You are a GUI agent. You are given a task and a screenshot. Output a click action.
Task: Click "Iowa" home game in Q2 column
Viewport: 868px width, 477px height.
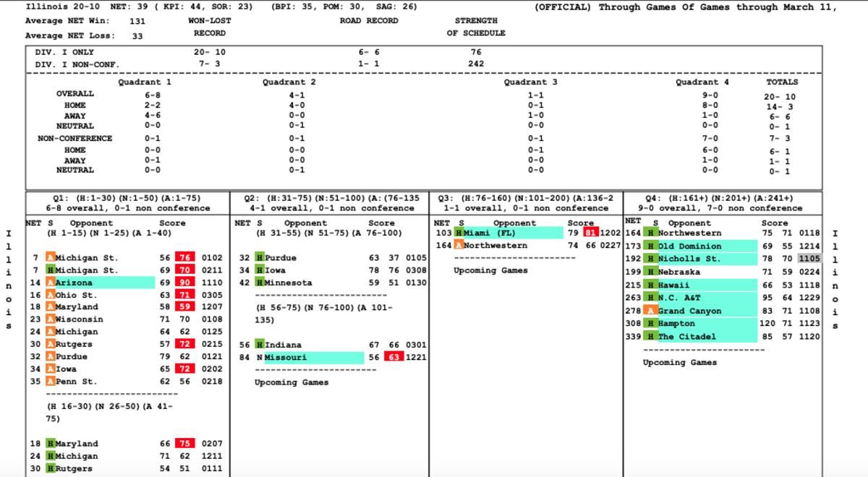click(x=275, y=270)
